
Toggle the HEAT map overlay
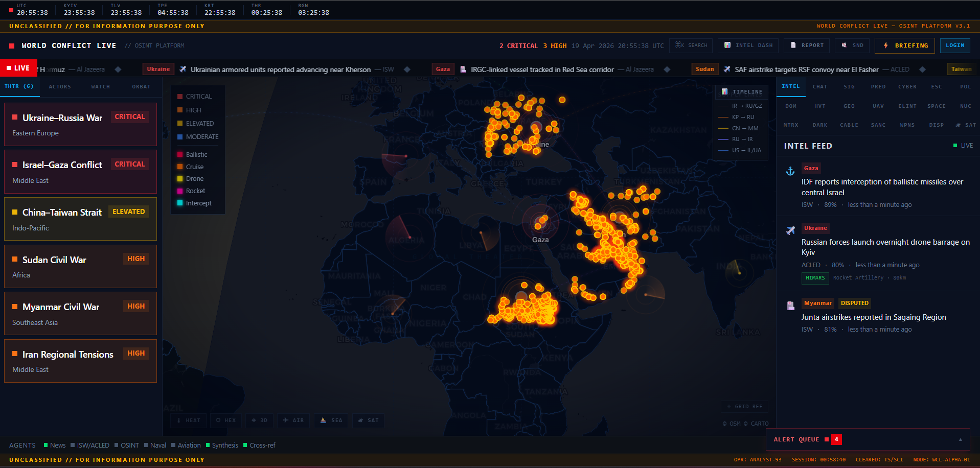tap(188, 420)
